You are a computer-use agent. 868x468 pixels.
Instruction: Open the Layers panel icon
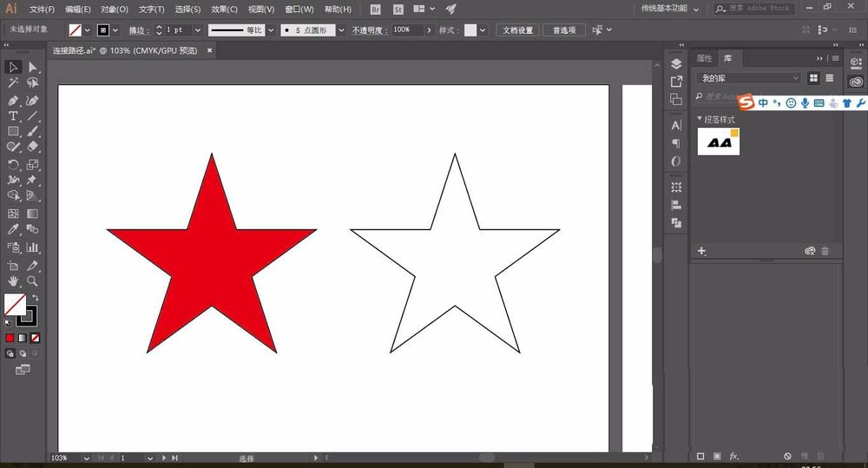(x=676, y=64)
